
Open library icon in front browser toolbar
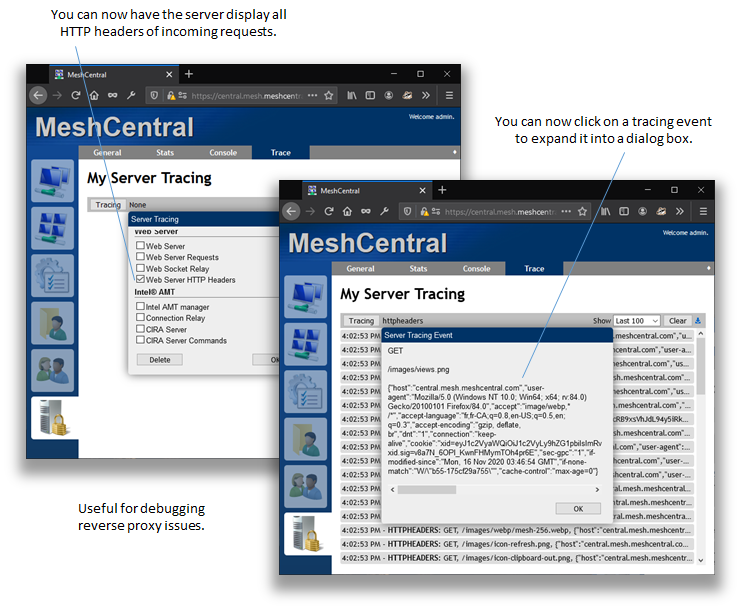[605, 211]
